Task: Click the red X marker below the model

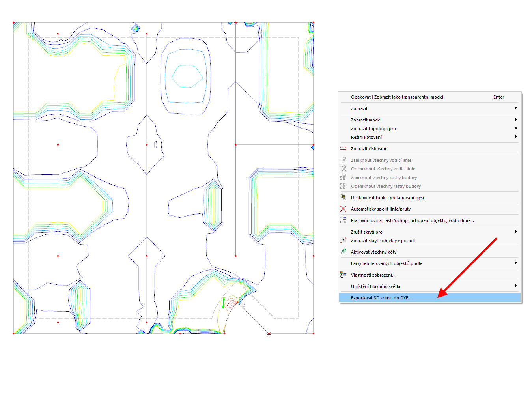Action: click(x=269, y=333)
